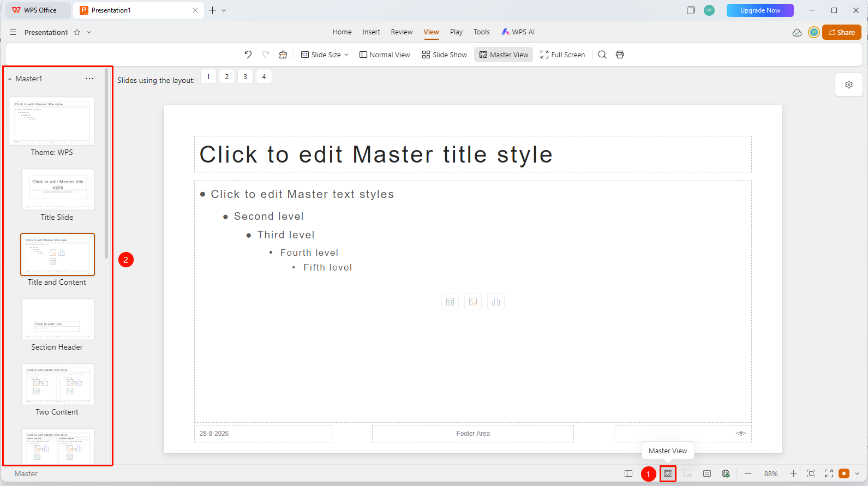Open the Slide Size dropdown

click(x=325, y=55)
